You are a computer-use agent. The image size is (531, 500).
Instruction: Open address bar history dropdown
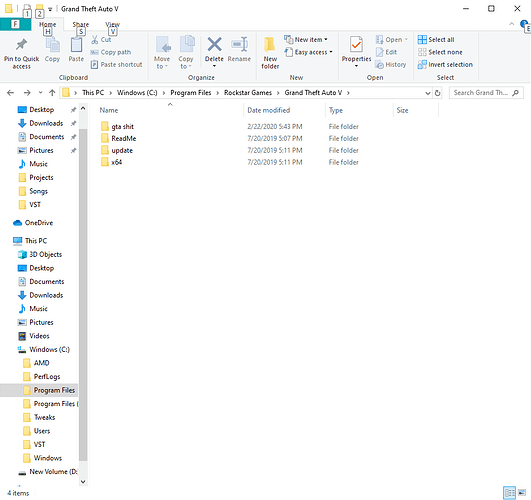(428, 93)
